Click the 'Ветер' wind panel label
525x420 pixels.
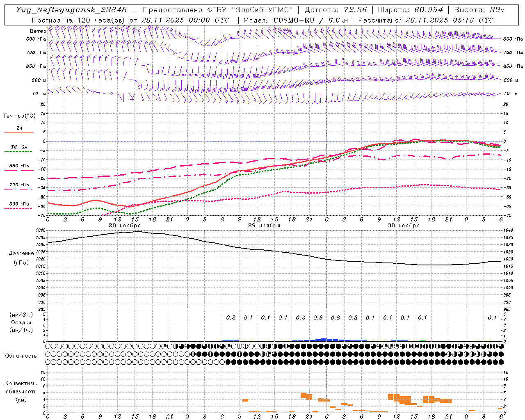38,31
